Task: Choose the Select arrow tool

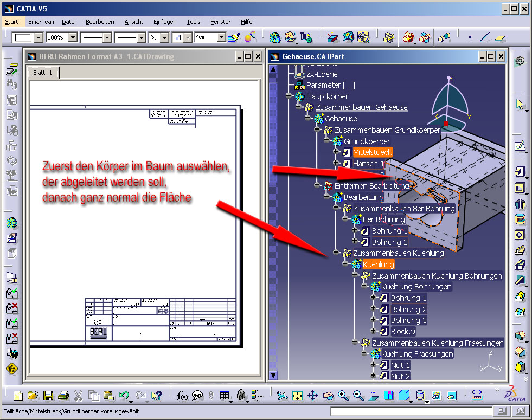Action: [520, 104]
